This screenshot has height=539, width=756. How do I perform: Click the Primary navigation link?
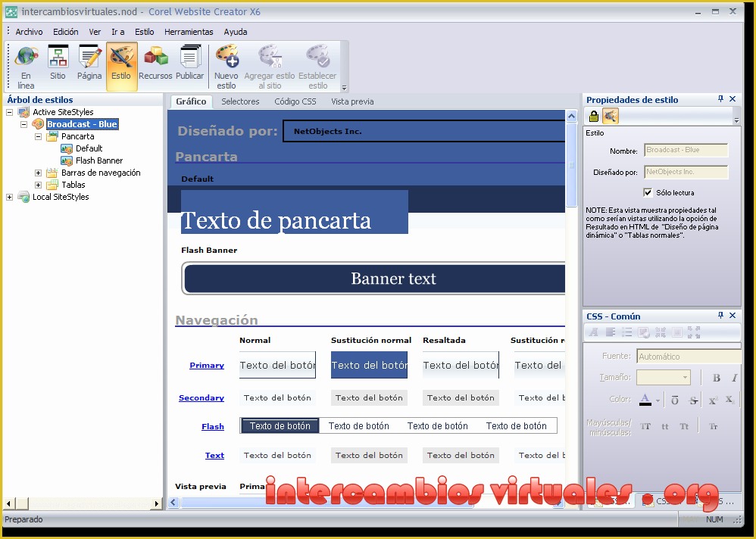207,365
